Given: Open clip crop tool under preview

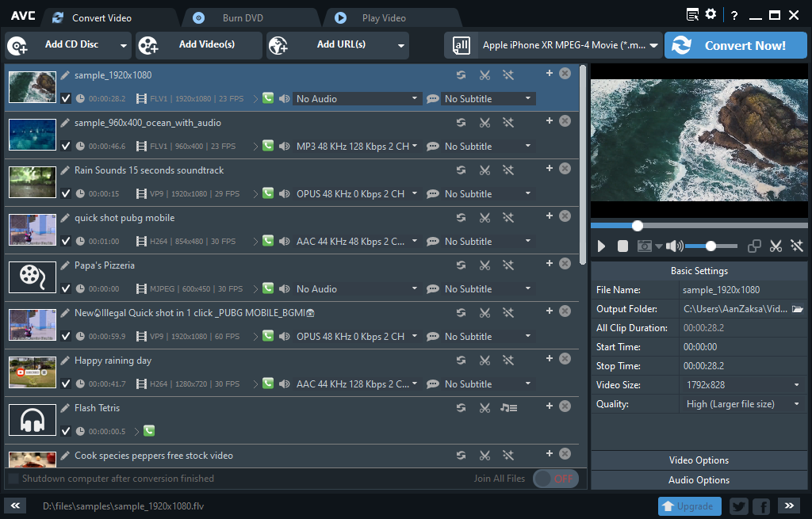Looking at the screenshot, I should (x=754, y=246).
